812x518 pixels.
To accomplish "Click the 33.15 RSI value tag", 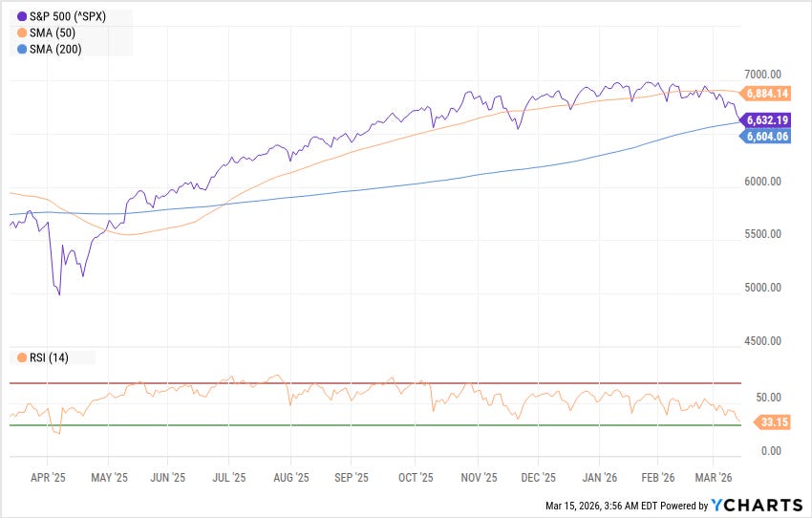I will pyautogui.click(x=772, y=422).
